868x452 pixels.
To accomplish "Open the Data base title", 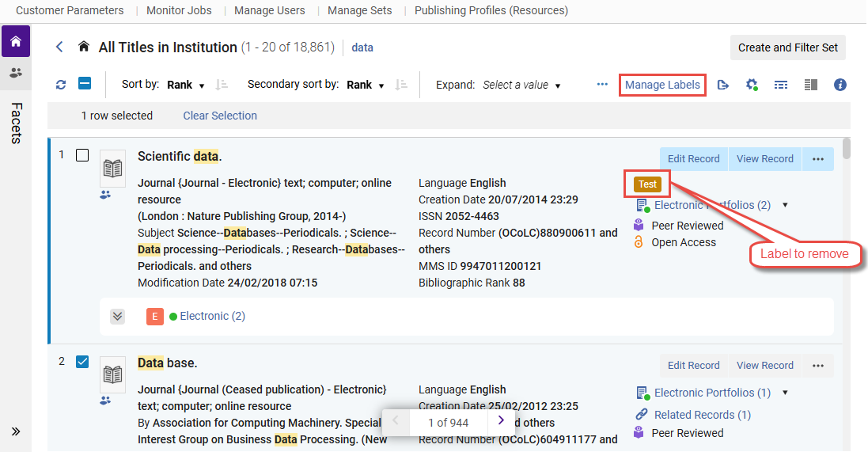I will [x=167, y=363].
